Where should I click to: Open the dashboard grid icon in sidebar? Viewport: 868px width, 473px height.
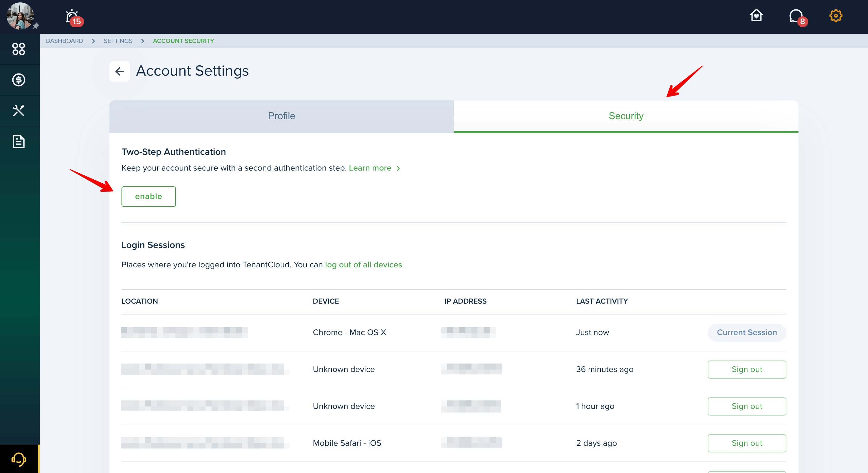[x=19, y=49]
